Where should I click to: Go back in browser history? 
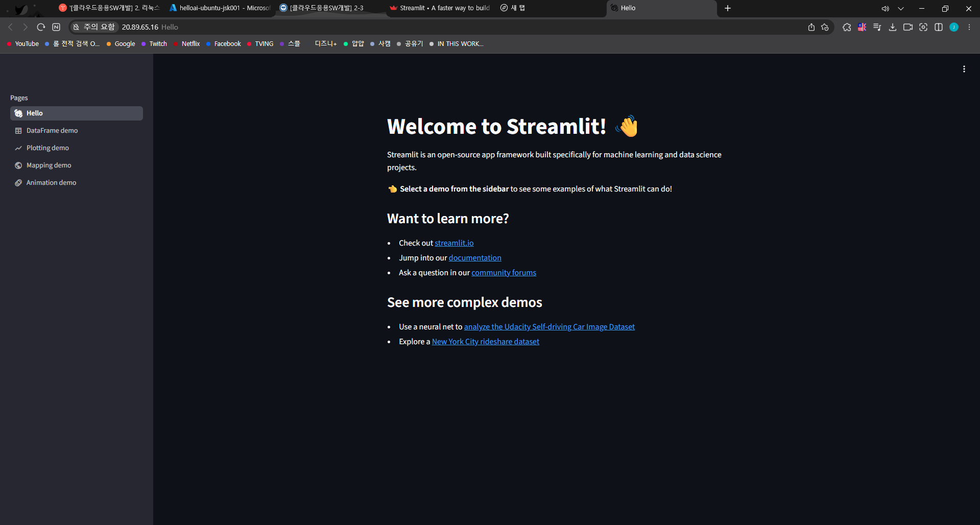pos(10,27)
